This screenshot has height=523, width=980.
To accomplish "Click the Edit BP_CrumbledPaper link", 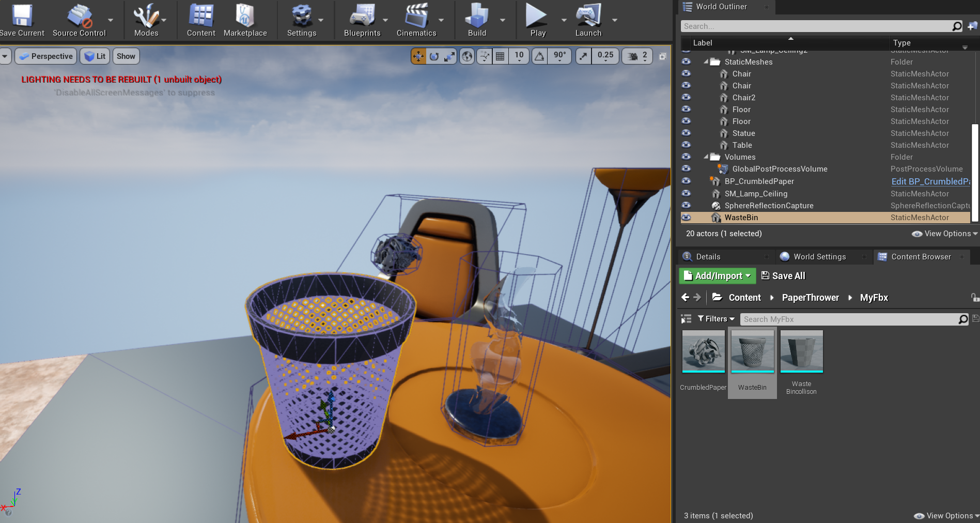I will pyautogui.click(x=930, y=181).
